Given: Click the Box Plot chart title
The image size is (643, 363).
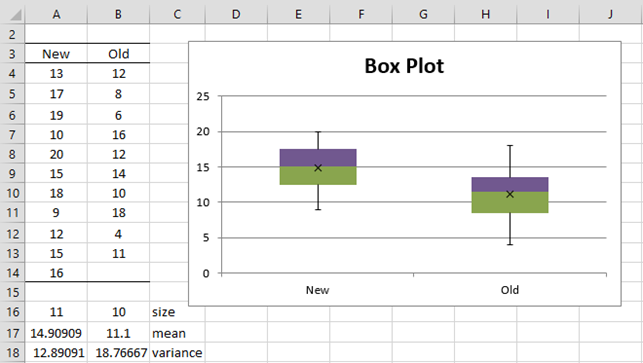Looking at the screenshot, I should 404,66.
